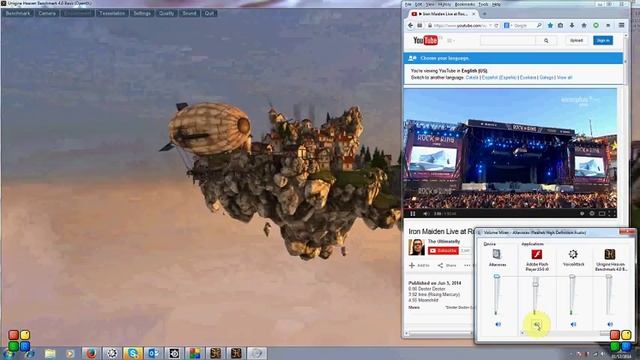
Task: Mute the YouTube player volume icon
Action: pyautogui.click(x=426, y=213)
